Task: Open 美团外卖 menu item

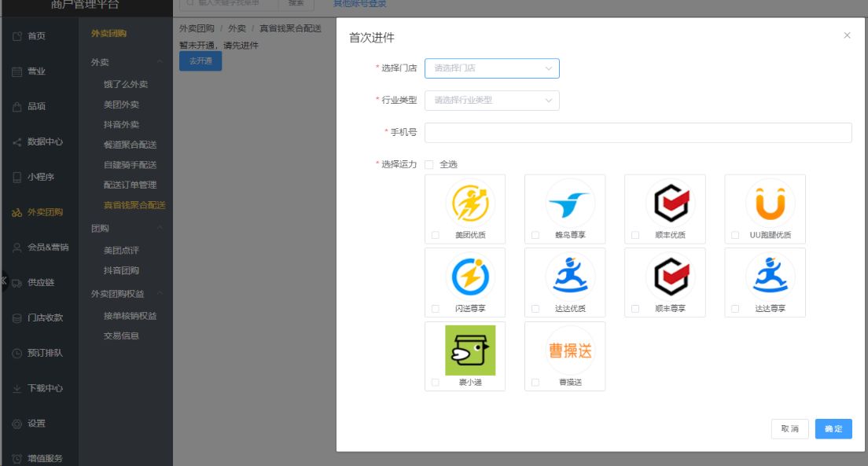Action: pyautogui.click(x=121, y=105)
